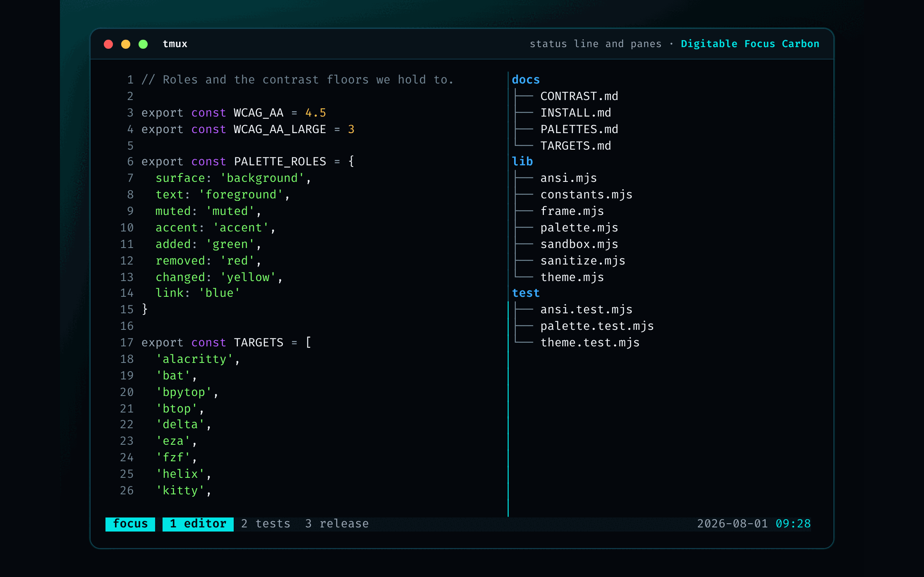Click the WCAG_AA_LARGE constant name
Viewport: 924px width, 577px height.
coord(280,129)
